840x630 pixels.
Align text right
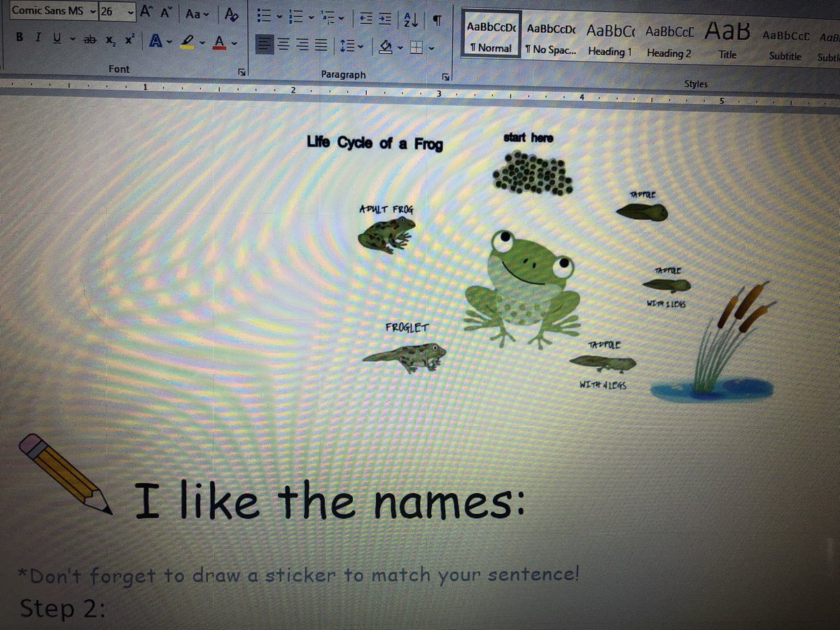click(302, 46)
